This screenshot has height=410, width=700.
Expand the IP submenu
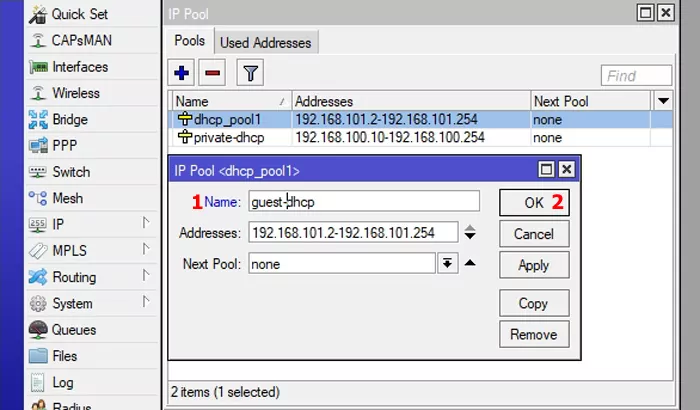(x=60, y=224)
